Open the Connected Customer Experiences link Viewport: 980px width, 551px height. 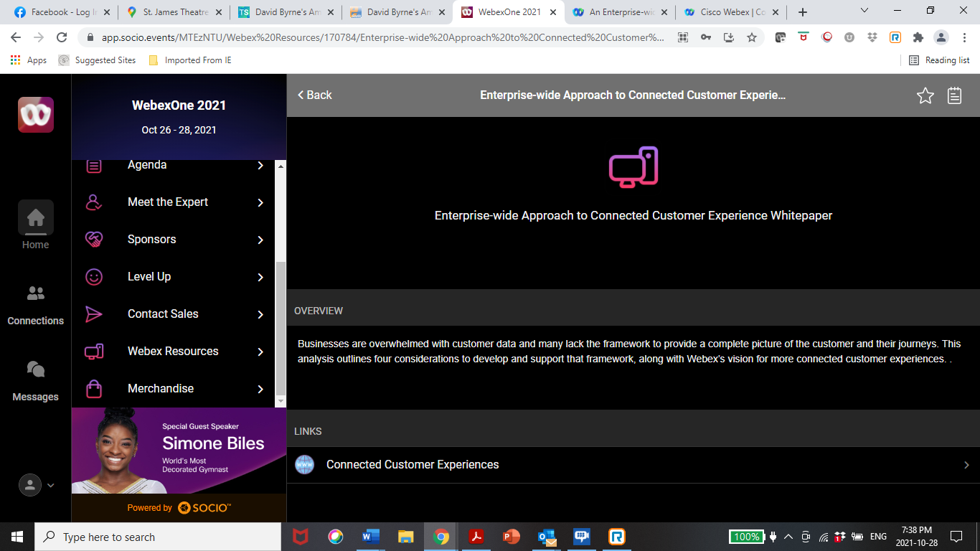click(x=633, y=465)
